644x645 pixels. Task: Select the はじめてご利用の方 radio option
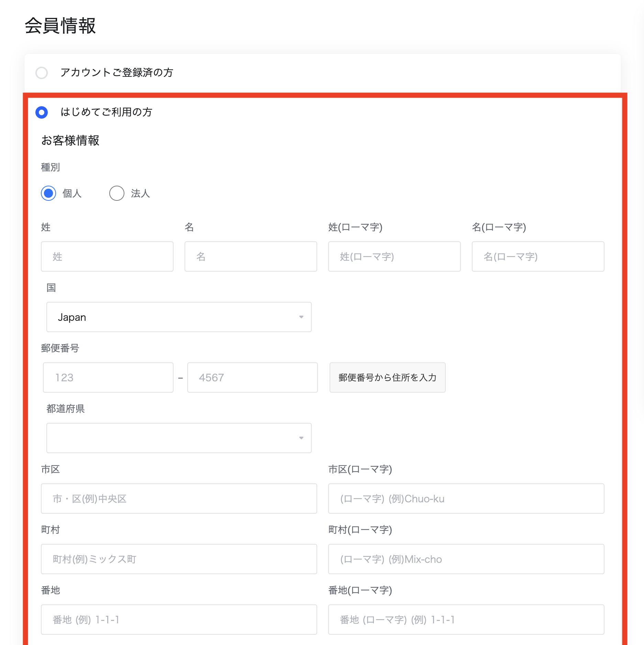click(42, 112)
